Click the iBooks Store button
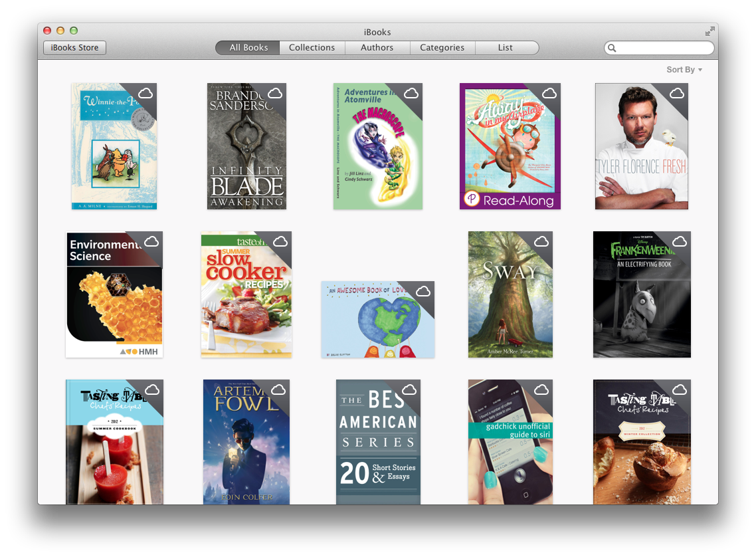This screenshot has height=557, width=756. tap(74, 47)
